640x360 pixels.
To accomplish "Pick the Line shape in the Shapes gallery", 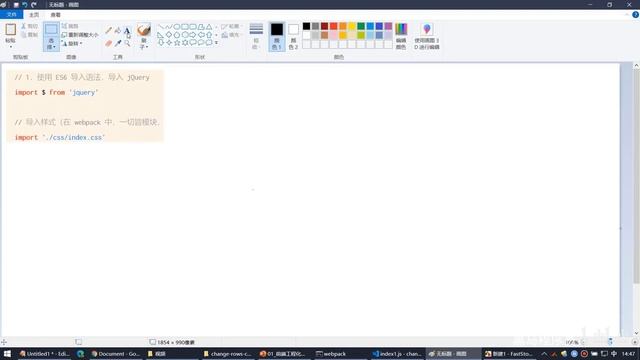I will [160, 27].
